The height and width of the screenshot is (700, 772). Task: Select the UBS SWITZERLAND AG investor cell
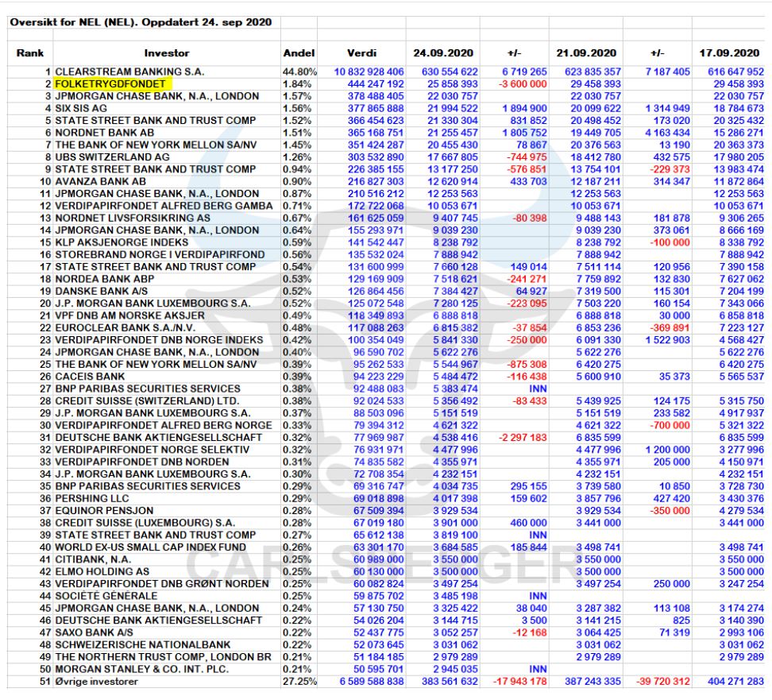tap(112, 157)
